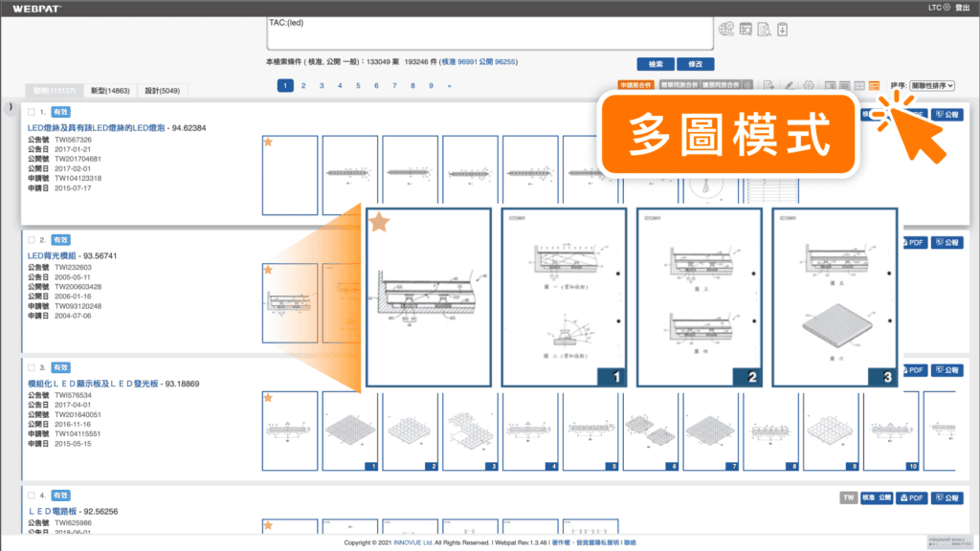The height and width of the screenshot is (551, 980).
Task: Click the document preview icon near the search box
Action: 764,30
